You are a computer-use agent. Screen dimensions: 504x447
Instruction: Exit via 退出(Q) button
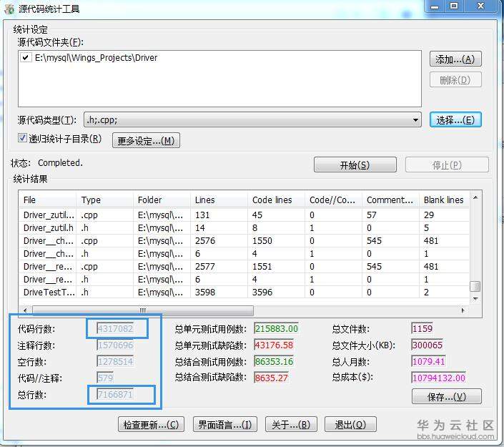click(351, 425)
